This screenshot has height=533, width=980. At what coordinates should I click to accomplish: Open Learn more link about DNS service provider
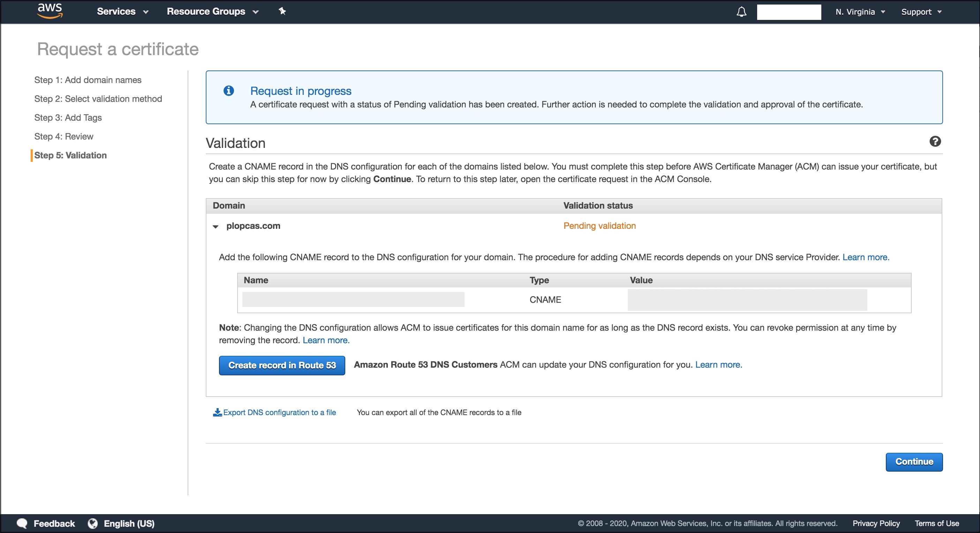866,257
